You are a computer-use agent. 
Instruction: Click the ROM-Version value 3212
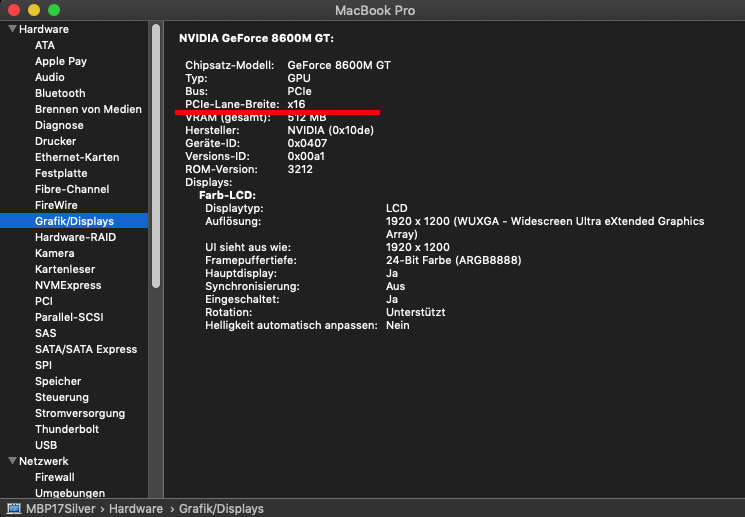tap(300, 169)
